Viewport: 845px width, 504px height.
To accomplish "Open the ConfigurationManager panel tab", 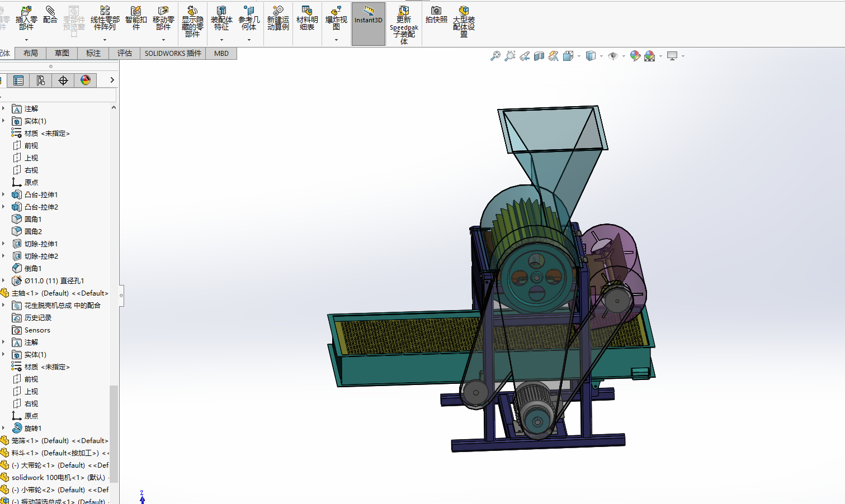I will (x=41, y=80).
